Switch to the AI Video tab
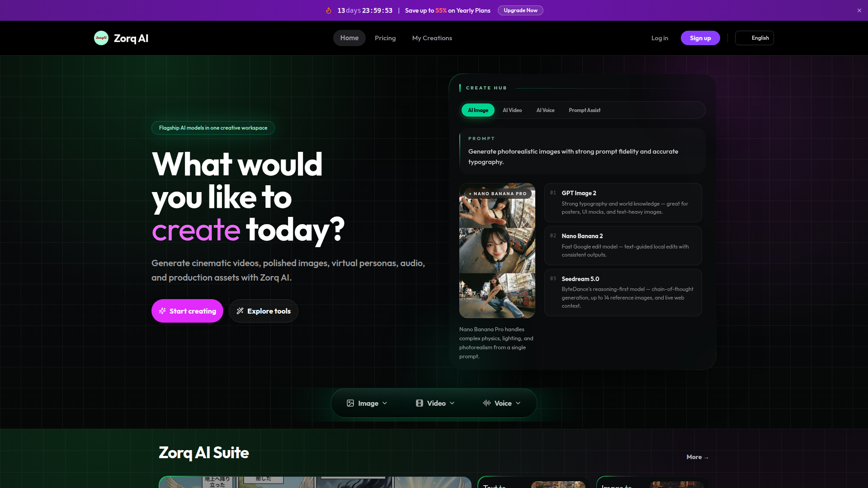 pyautogui.click(x=512, y=110)
